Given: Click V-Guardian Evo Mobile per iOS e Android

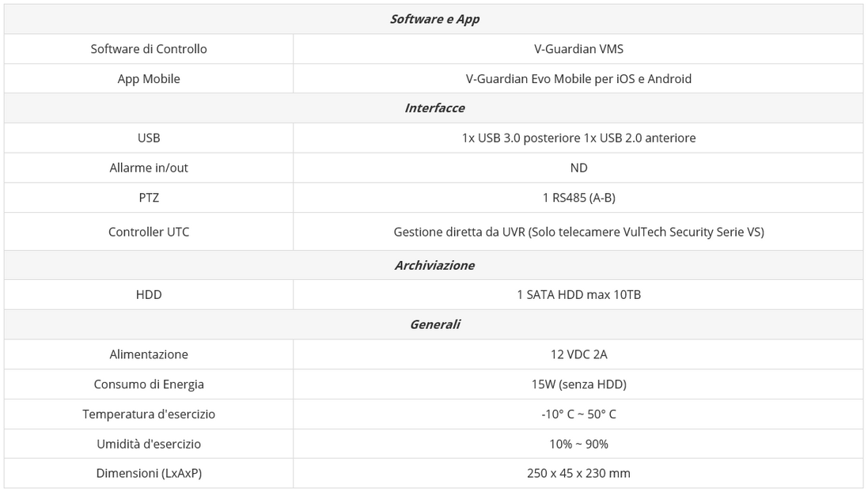Looking at the screenshot, I should [x=578, y=78].
